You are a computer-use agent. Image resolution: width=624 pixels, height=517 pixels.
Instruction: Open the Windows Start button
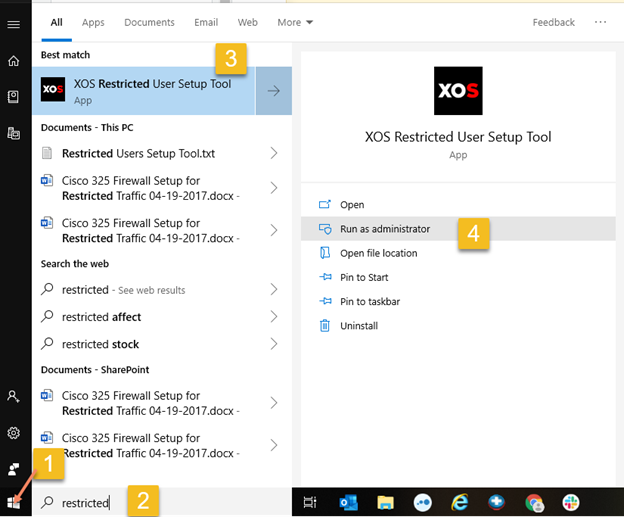(14, 502)
